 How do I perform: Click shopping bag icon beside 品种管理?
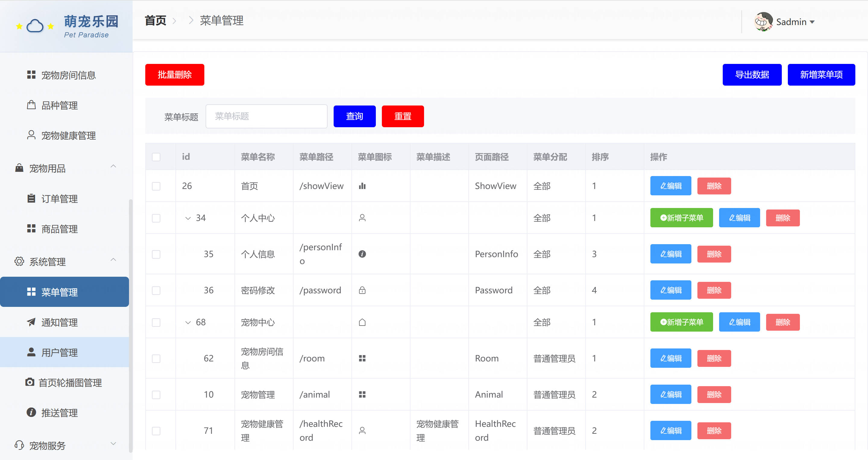click(x=31, y=105)
